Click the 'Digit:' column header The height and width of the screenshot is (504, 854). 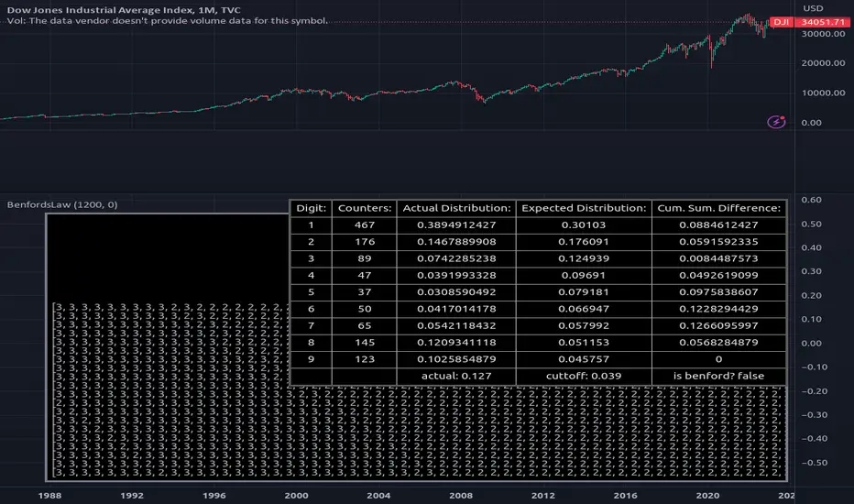pos(311,208)
